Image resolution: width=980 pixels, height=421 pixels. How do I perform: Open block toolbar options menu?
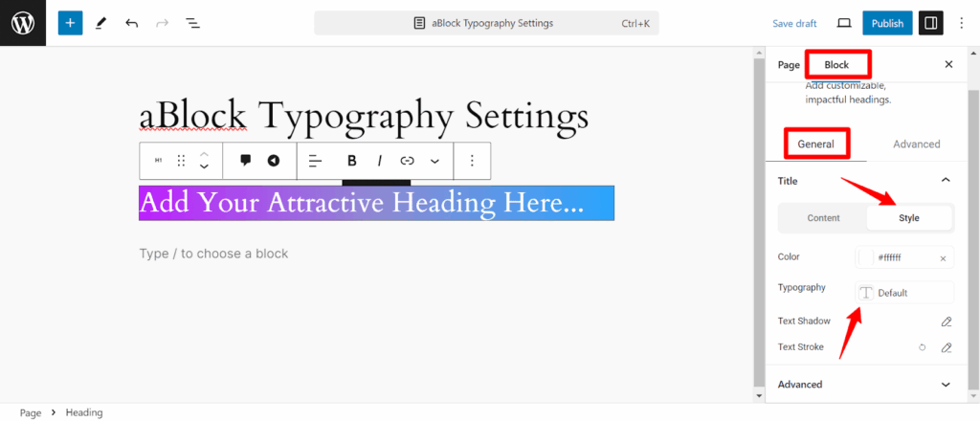tap(472, 161)
